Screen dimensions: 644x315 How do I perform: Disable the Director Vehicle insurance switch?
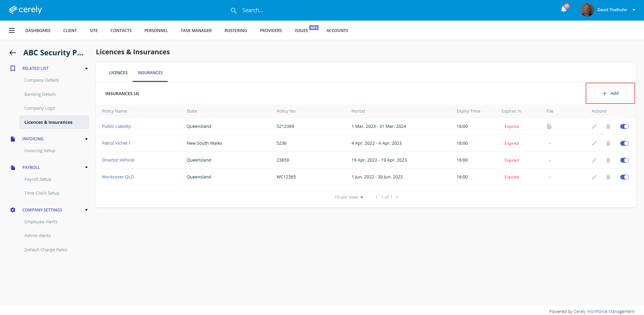pos(624,160)
